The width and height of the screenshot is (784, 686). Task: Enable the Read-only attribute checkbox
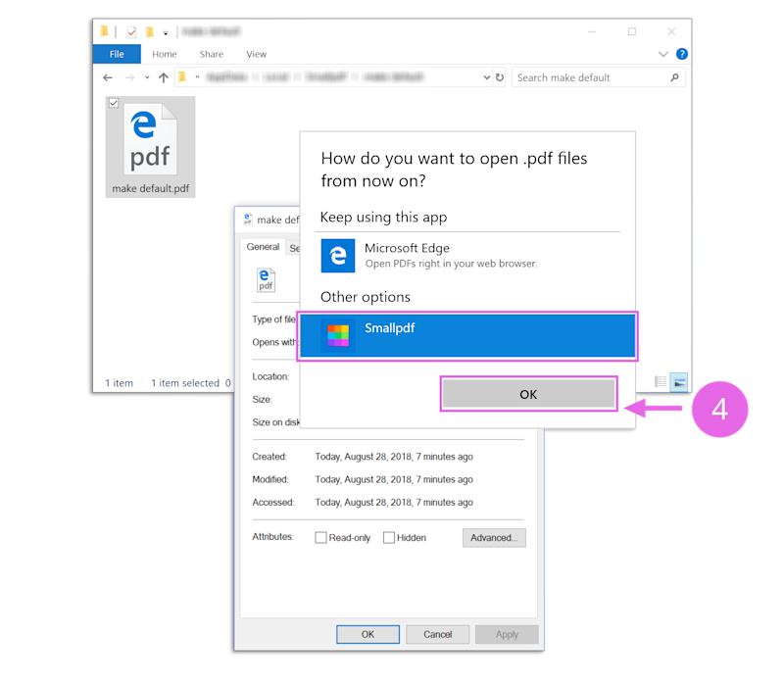(x=320, y=537)
